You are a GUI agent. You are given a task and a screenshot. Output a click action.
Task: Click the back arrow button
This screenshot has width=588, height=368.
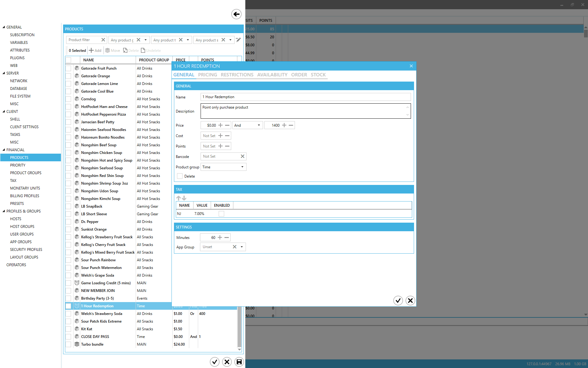pos(236,14)
